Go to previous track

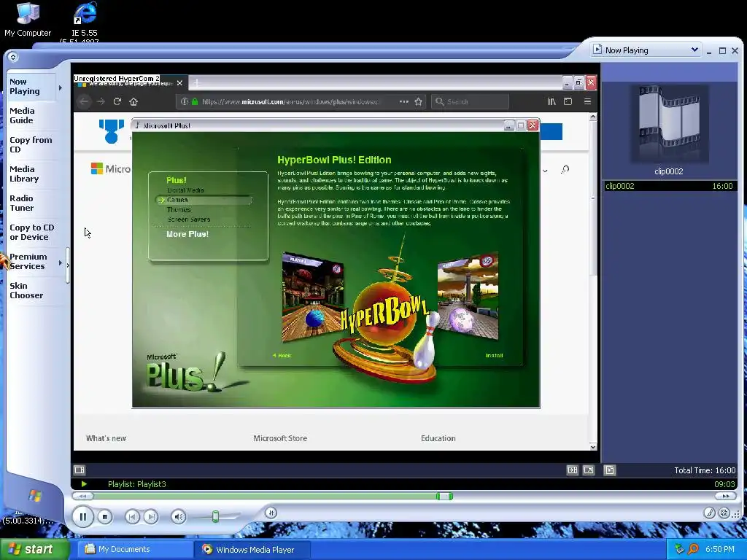[133, 517]
